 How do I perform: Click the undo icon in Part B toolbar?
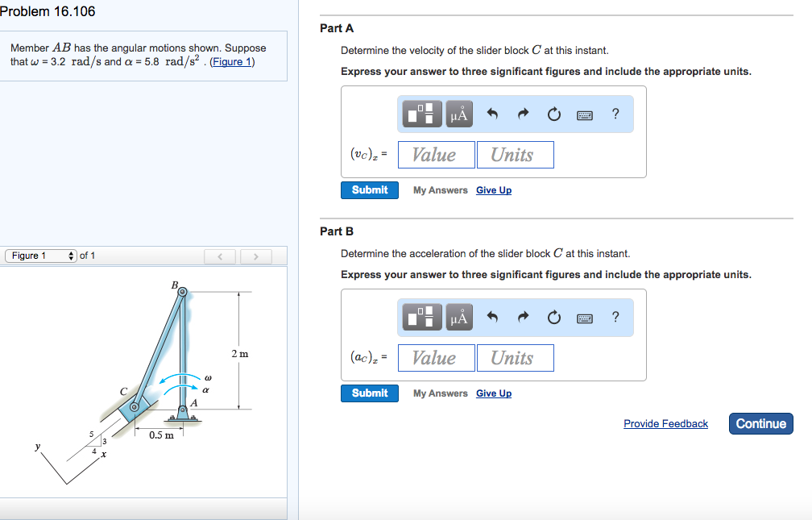(x=492, y=317)
